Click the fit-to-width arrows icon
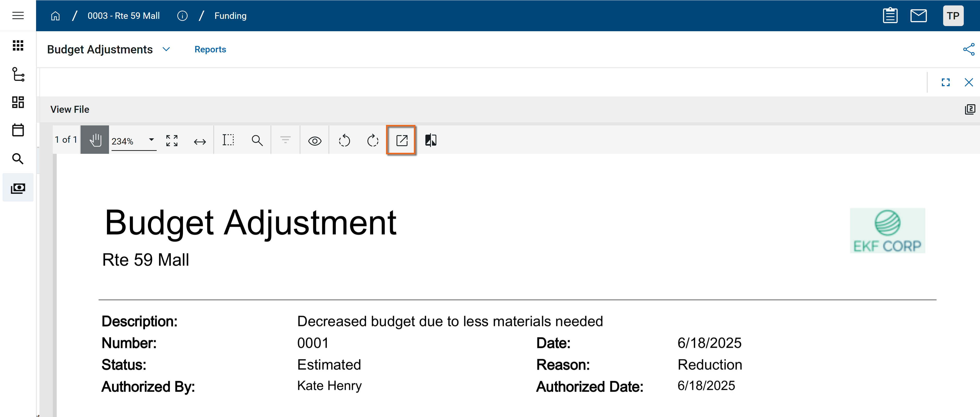Image resolution: width=980 pixels, height=417 pixels. (x=200, y=142)
